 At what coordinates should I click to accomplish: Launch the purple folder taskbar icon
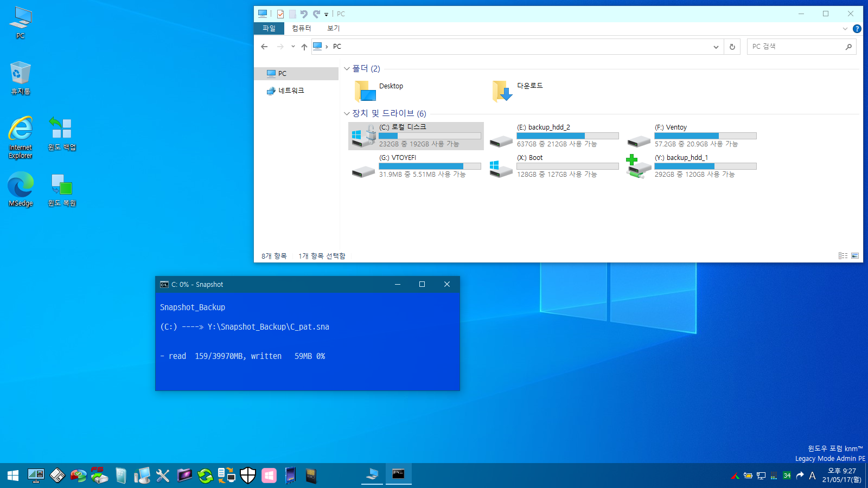(184, 476)
